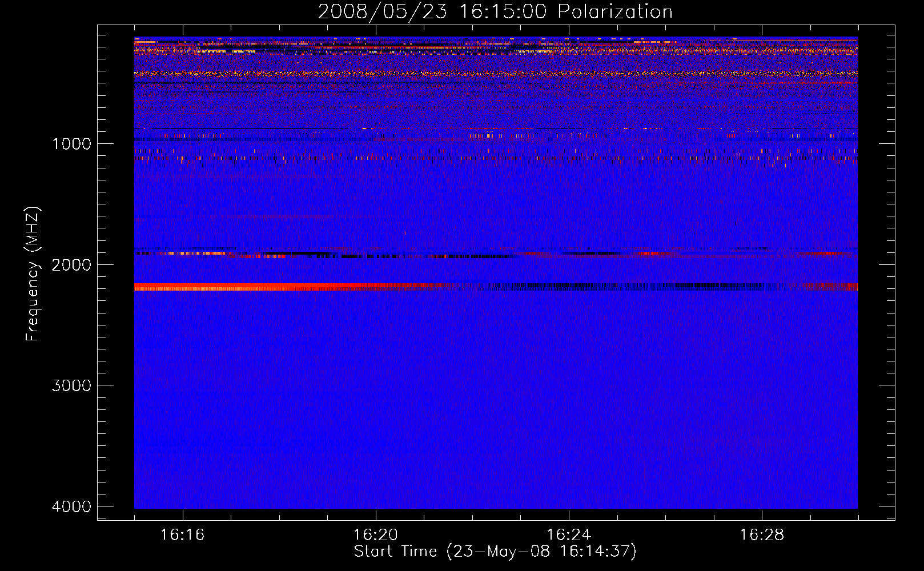The image size is (924, 571).
Task: Click the 16:28 time tick label
Action: (x=762, y=535)
